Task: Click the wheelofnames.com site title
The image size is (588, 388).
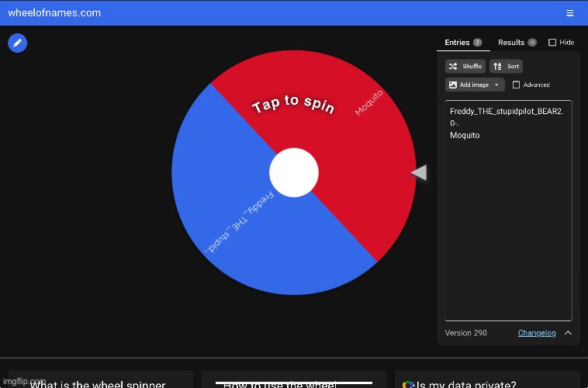Action: tap(54, 12)
